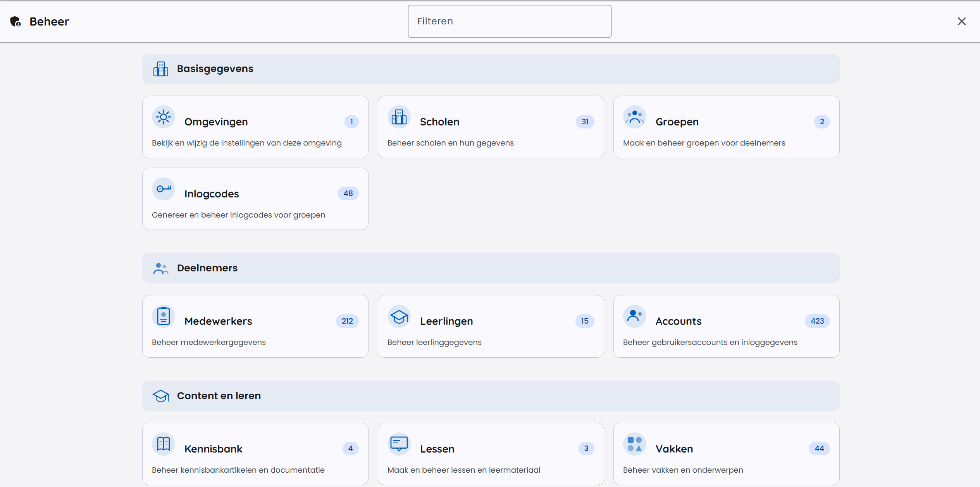Click the Filteren search field
The image size is (980, 487).
click(509, 21)
